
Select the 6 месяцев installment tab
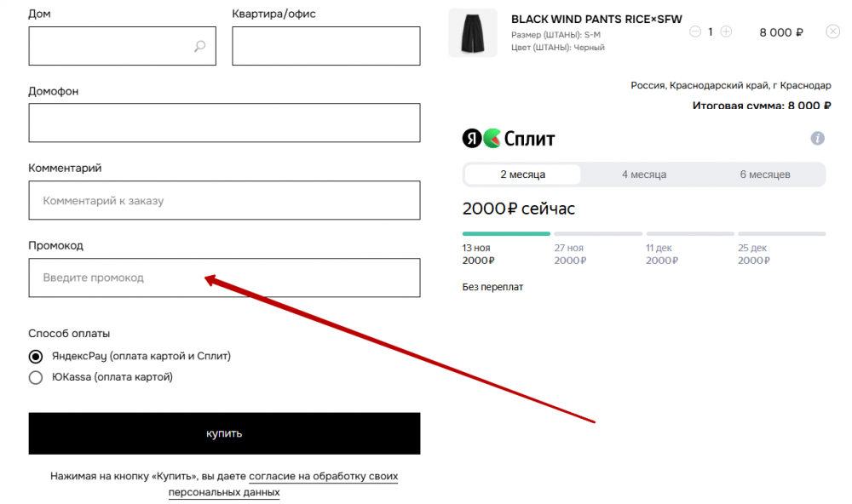click(764, 175)
